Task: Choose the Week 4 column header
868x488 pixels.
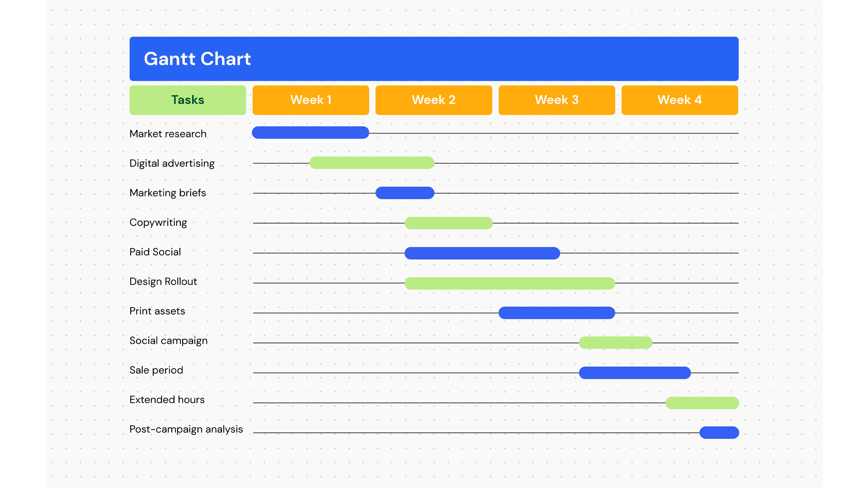Action: pyautogui.click(x=679, y=100)
